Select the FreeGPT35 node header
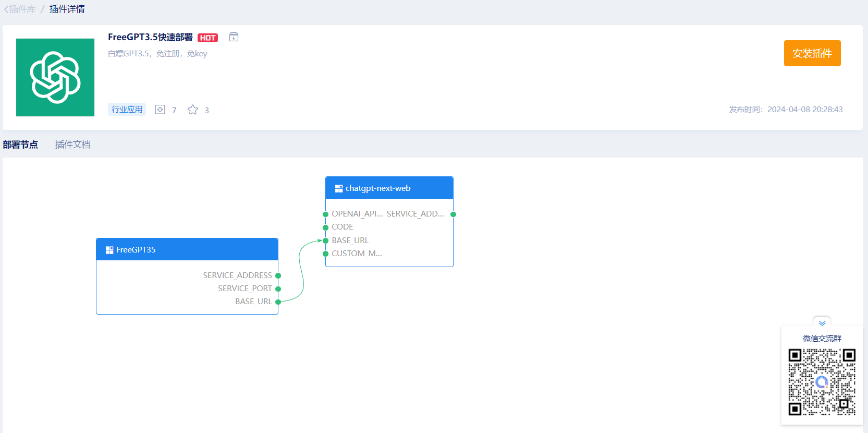868x433 pixels. [x=187, y=249]
